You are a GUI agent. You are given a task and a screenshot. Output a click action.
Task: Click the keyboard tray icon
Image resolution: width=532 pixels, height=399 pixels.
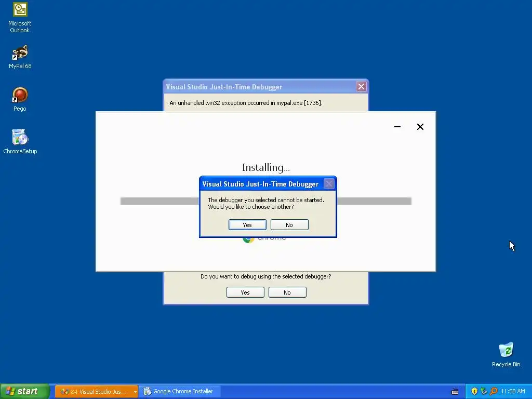tap(455, 392)
